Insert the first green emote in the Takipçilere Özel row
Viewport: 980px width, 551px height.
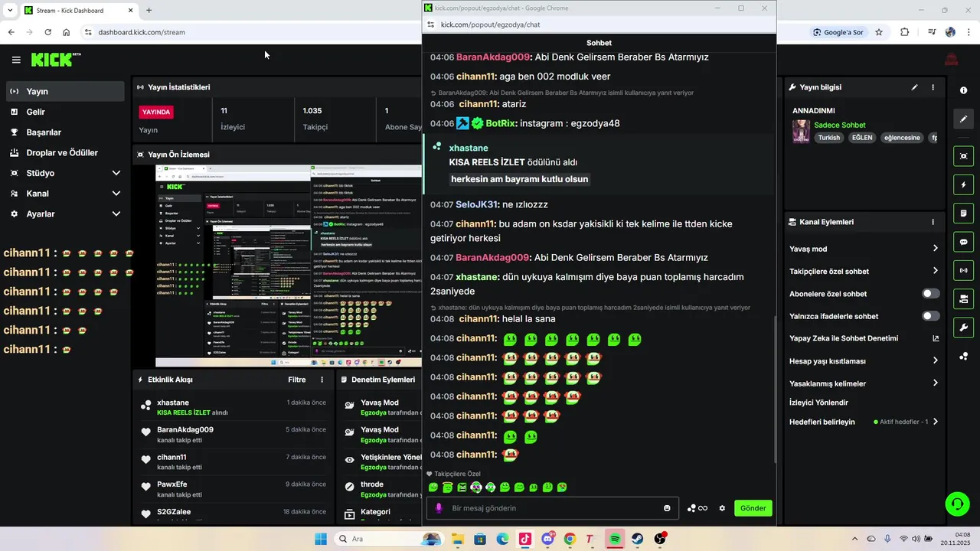[x=433, y=487]
